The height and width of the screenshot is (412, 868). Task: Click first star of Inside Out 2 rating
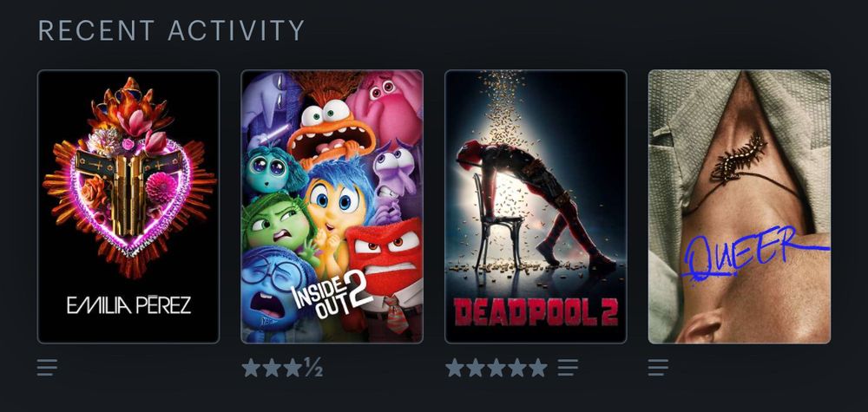[x=251, y=368]
